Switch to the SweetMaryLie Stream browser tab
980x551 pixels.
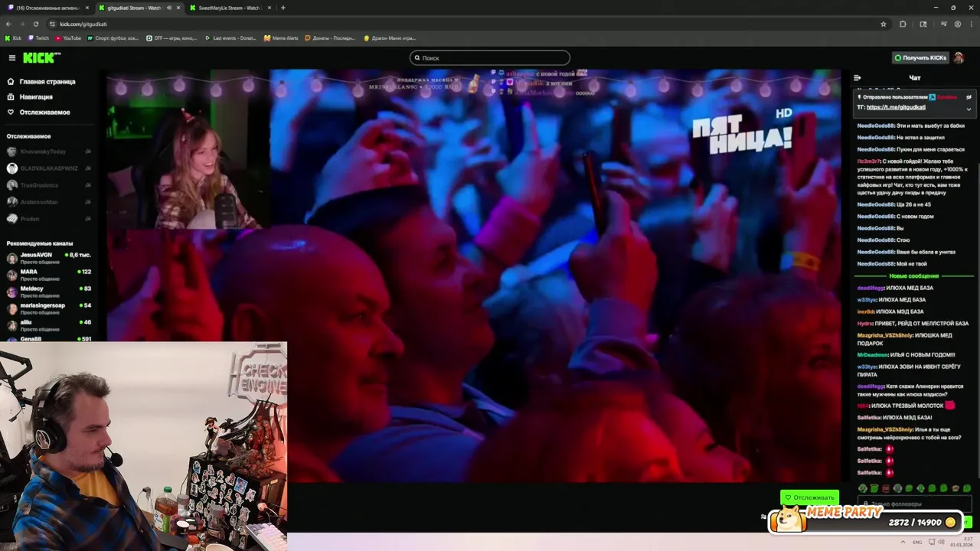point(230,8)
